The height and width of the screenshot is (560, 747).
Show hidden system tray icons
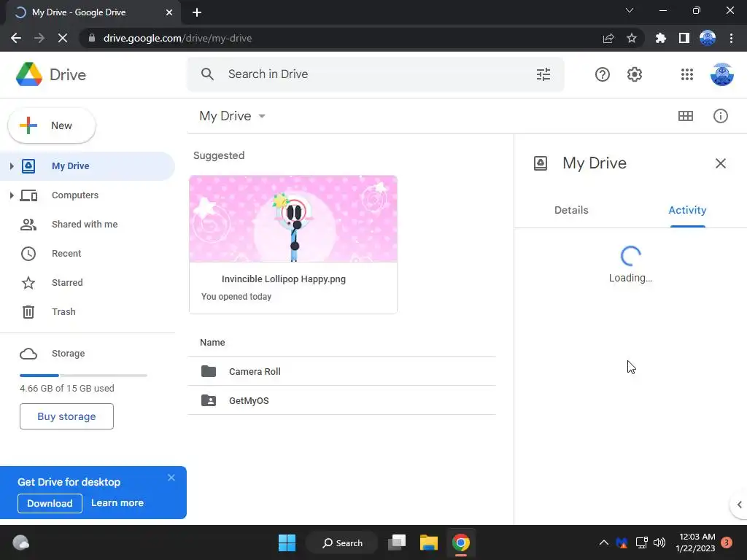[603, 542]
